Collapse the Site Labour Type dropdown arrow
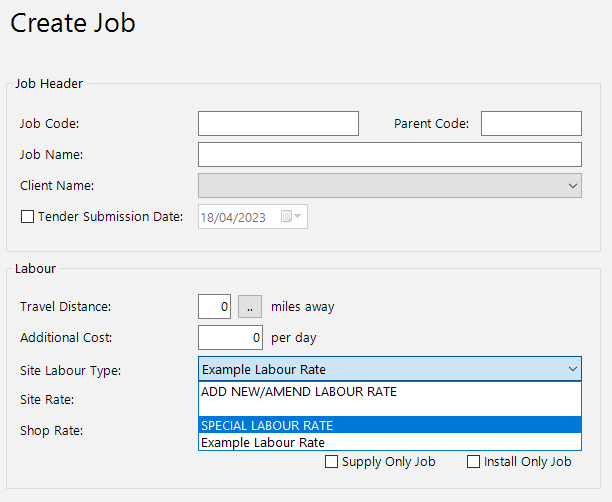Image resolution: width=612 pixels, height=502 pixels. tap(573, 369)
